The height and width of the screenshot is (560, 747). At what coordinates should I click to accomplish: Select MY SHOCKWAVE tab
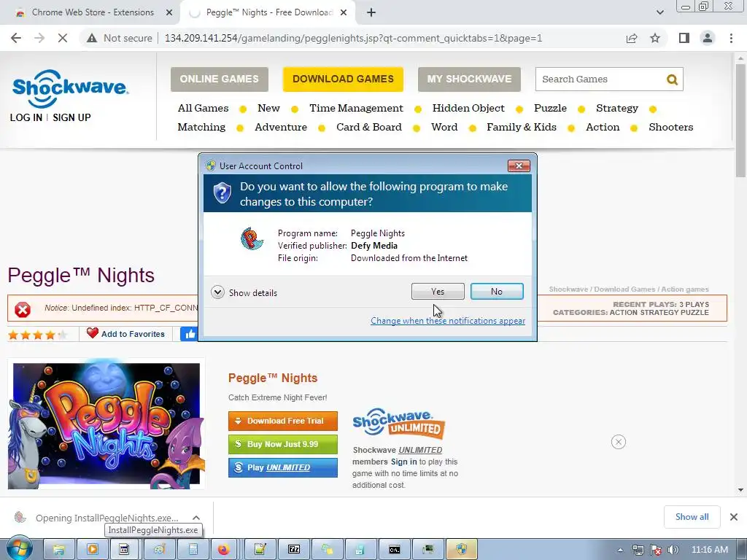tap(469, 79)
